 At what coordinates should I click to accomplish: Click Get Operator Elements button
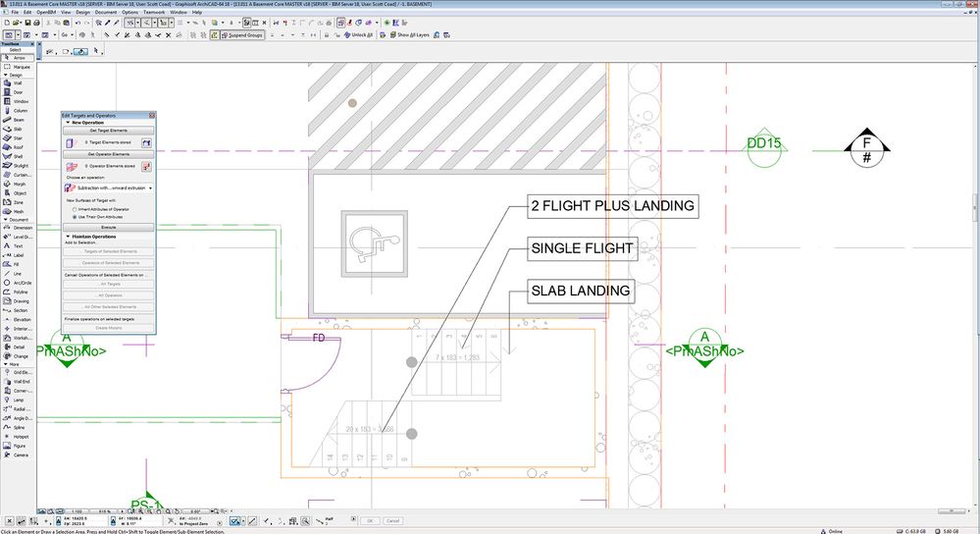tap(109, 154)
